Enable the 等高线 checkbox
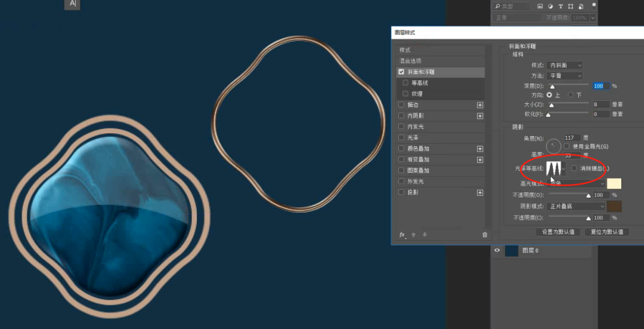 406,83
